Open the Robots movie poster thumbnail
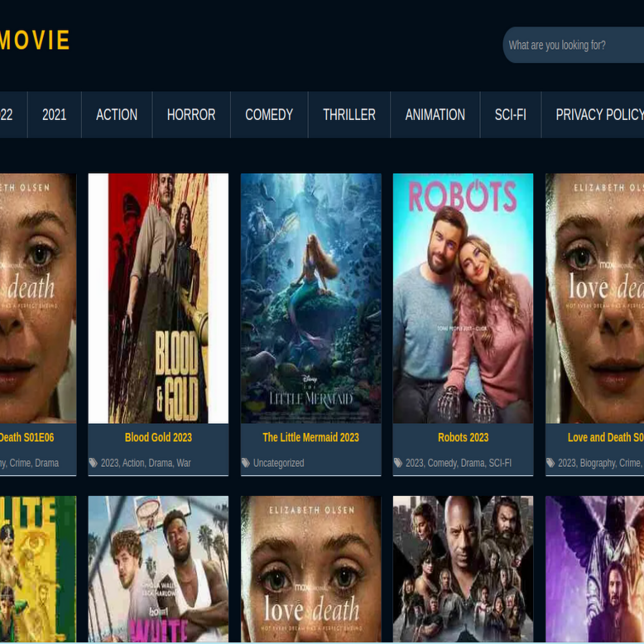 [463, 298]
